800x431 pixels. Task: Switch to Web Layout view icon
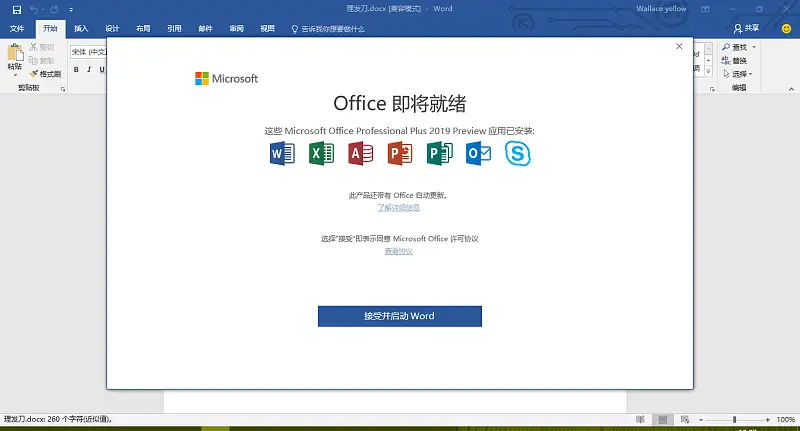tap(685, 420)
